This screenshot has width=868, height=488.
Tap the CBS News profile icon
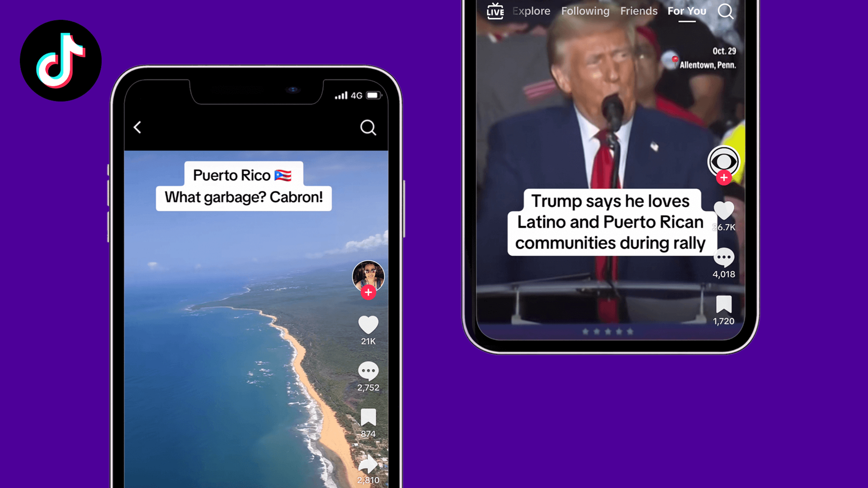coord(723,161)
